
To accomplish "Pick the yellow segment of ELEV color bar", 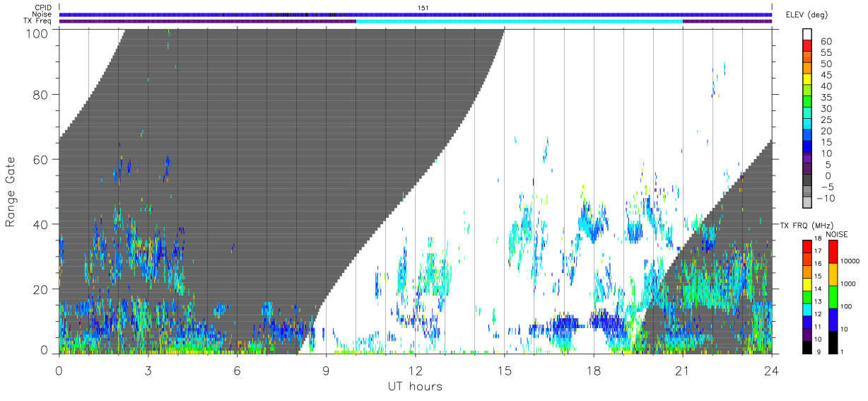I will tap(808, 79).
